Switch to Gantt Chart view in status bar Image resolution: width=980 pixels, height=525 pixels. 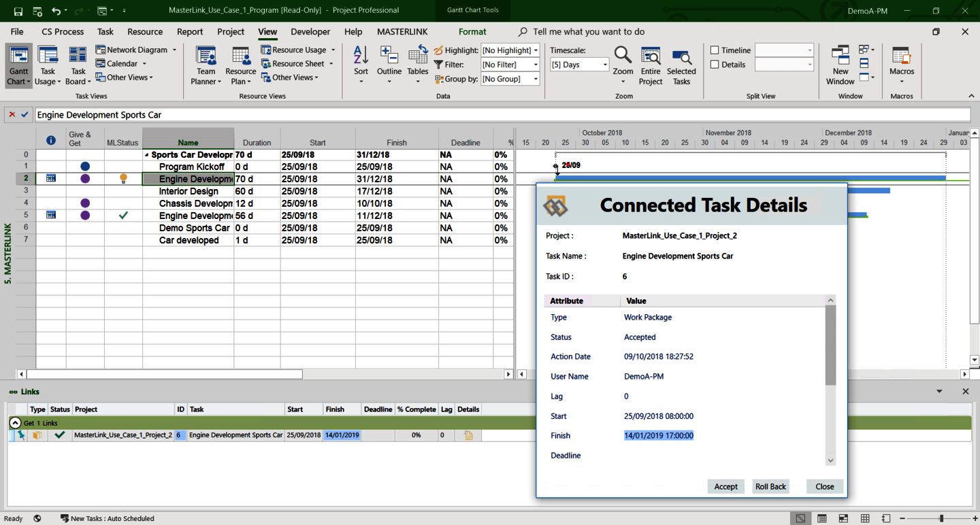[800, 518]
